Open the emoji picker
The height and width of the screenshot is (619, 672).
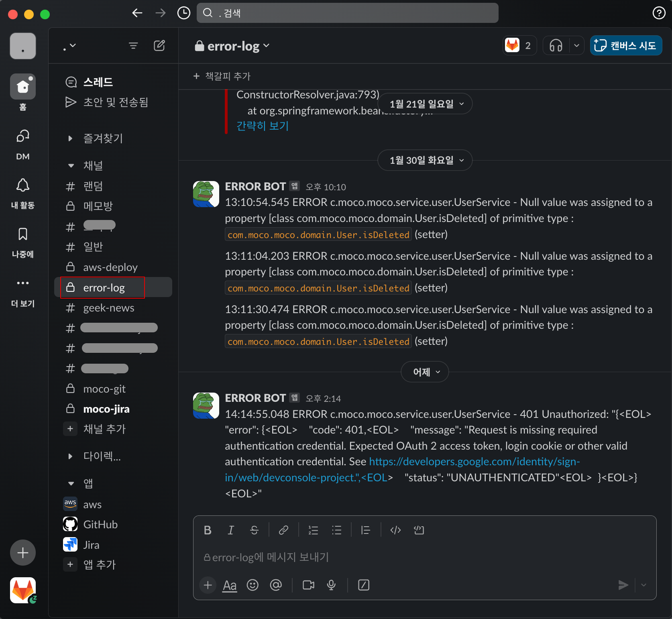(x=253, y=585)
